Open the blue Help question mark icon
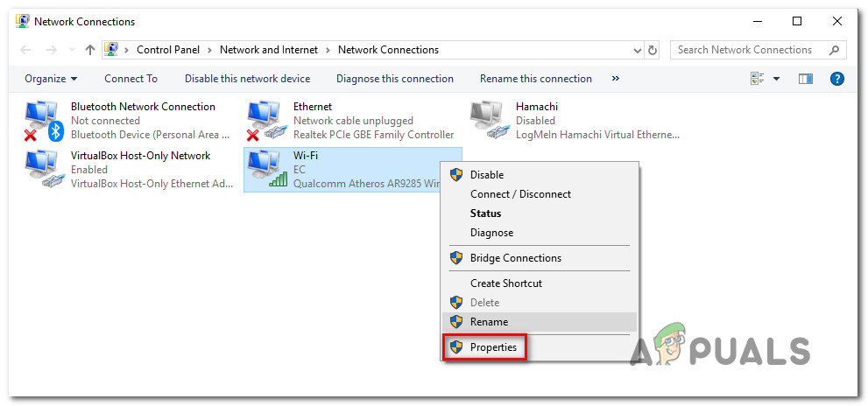868x406 pixels. [x=836, y=79]
